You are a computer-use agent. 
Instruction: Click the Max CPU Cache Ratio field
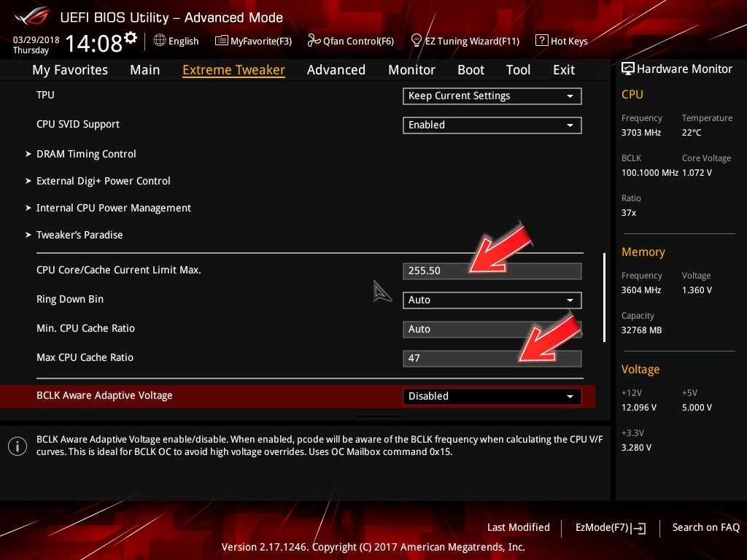(492, 358)
